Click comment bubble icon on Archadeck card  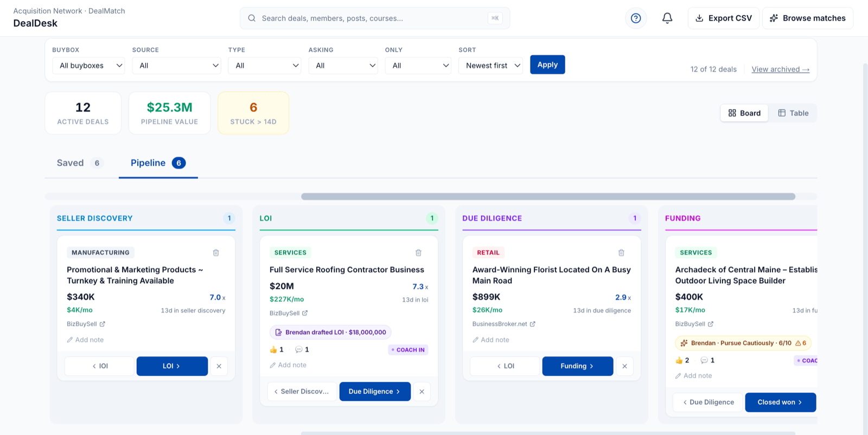[x=704, y=360]
